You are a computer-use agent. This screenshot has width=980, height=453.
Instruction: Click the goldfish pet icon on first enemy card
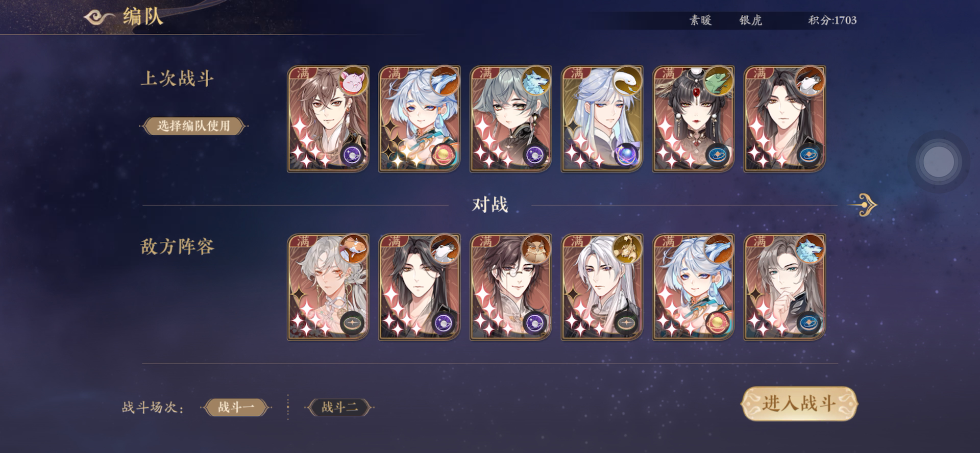click(x=353, y=249)
